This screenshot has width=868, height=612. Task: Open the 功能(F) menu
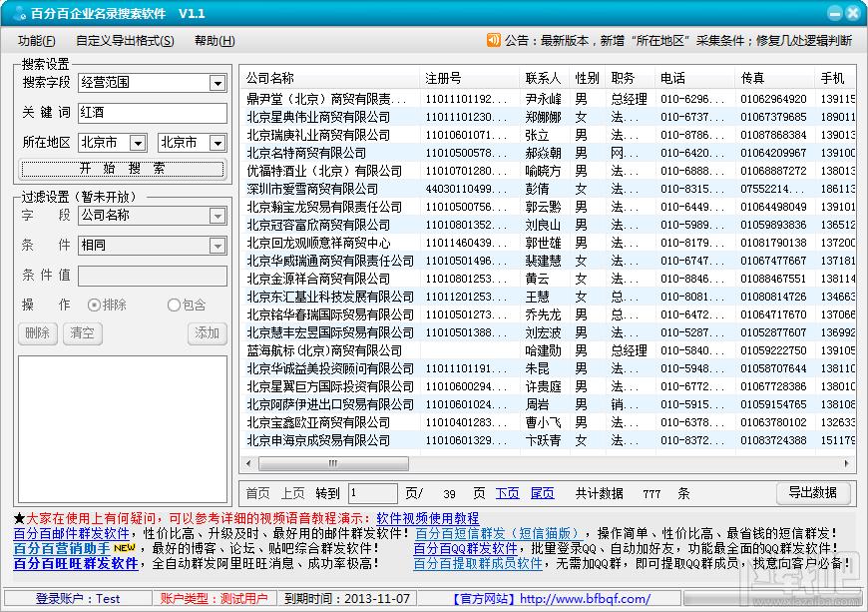(x=37, y=41)
